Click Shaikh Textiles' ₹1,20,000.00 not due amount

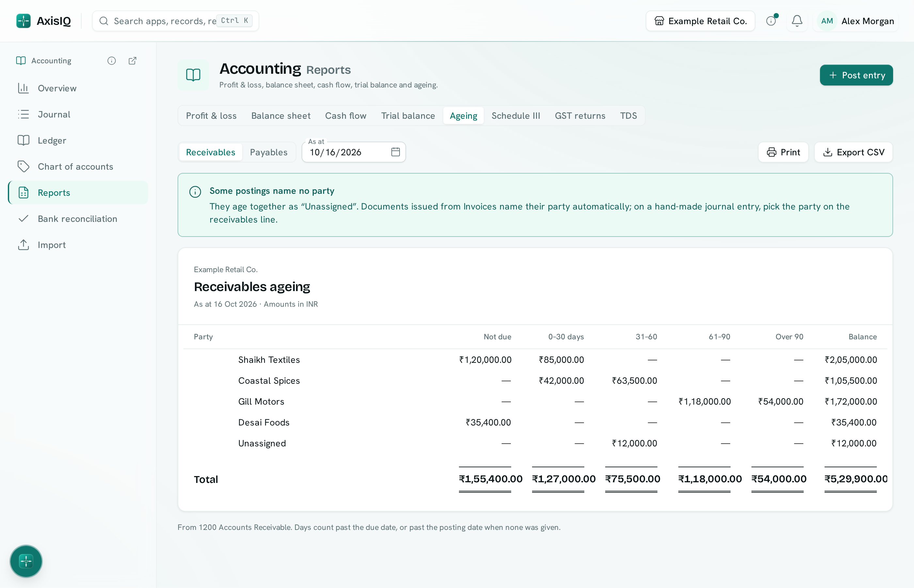tap(485, 360)
